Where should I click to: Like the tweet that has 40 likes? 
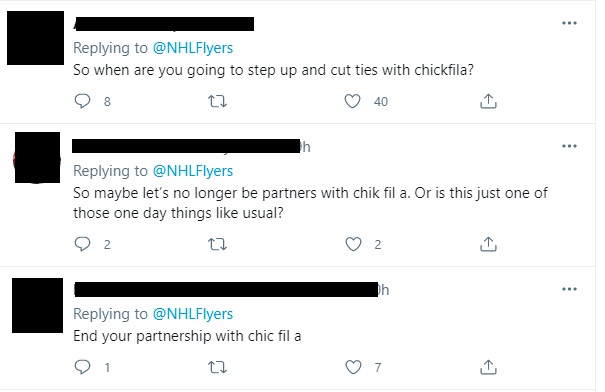[x=352, y=101]
